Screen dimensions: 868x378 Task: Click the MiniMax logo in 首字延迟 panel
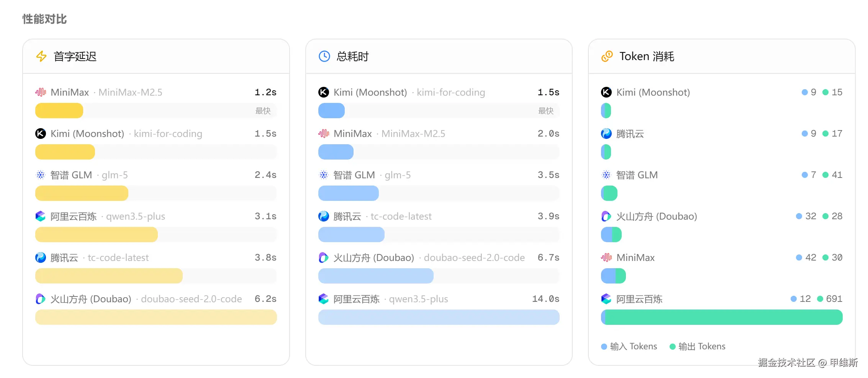pos(41,92)
